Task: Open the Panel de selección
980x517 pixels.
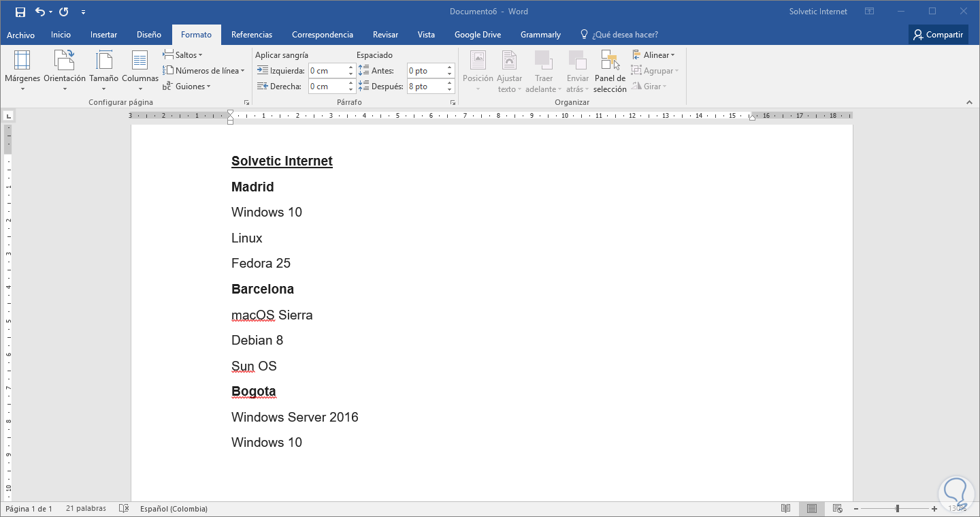Action: click(x=610, y=70)
